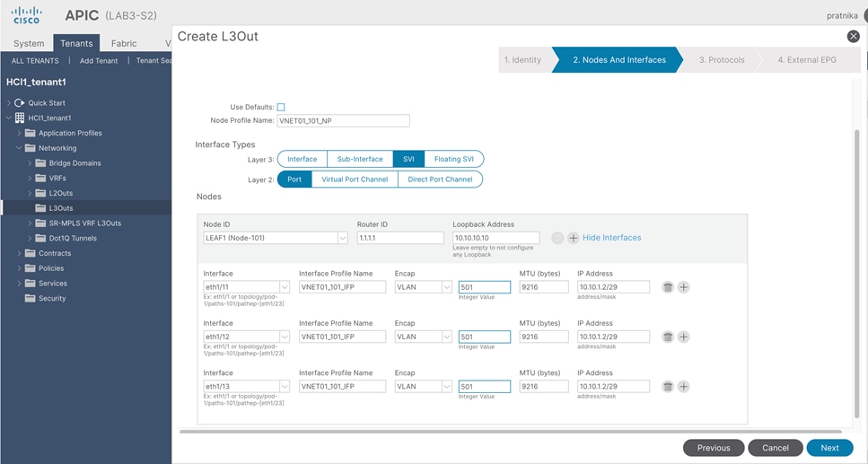Viewport: 868px width, 464px height.
Task: Open the Node ID LEAF1 dropdown
Action: (342, 238)
